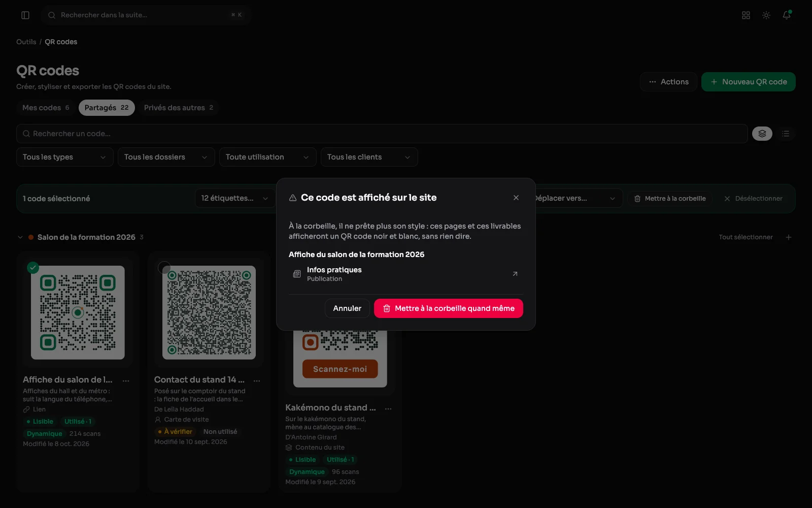Open Infos pratiques external link arrow
812x508 pixels.
coord(515,274)
